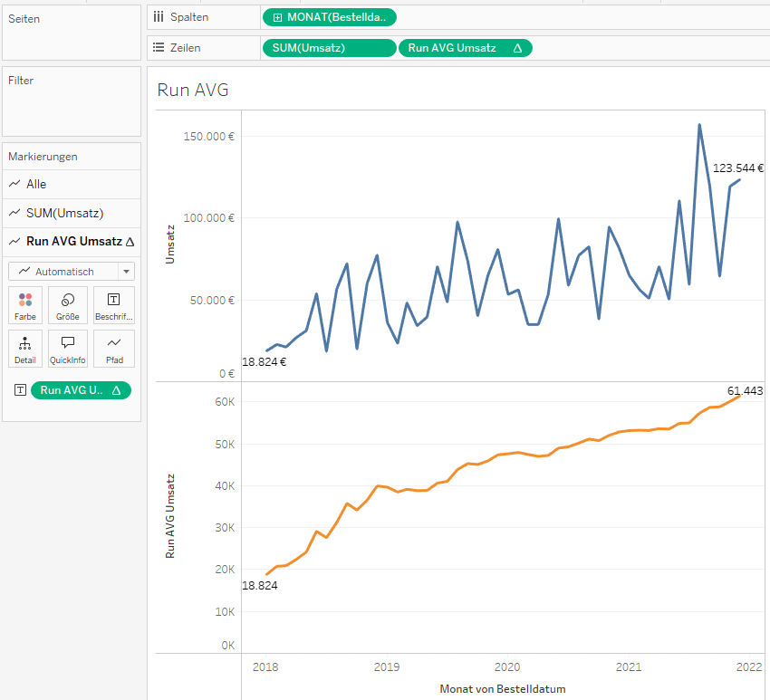
Task: Click the Pfad path marks button
Action: 114,349
